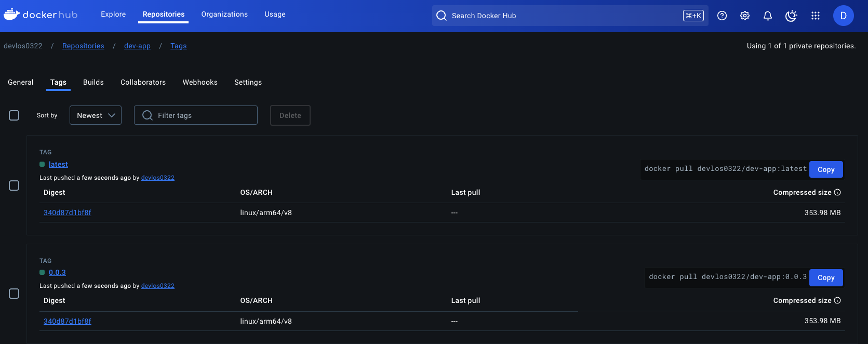Click linux/arm64/v8 in latest row
Image resolution: width=868 pixels, height=344 pixels.
266,213
